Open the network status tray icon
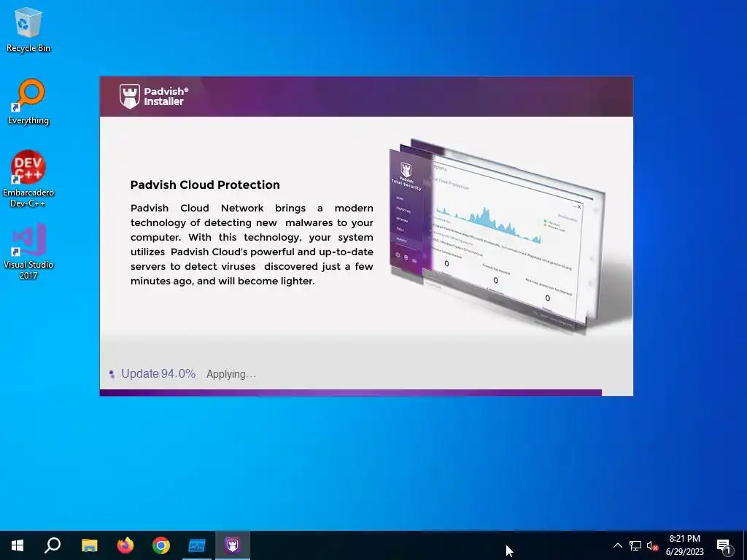Viewport: 747px width, 560px height. click(x=635, y=545)
